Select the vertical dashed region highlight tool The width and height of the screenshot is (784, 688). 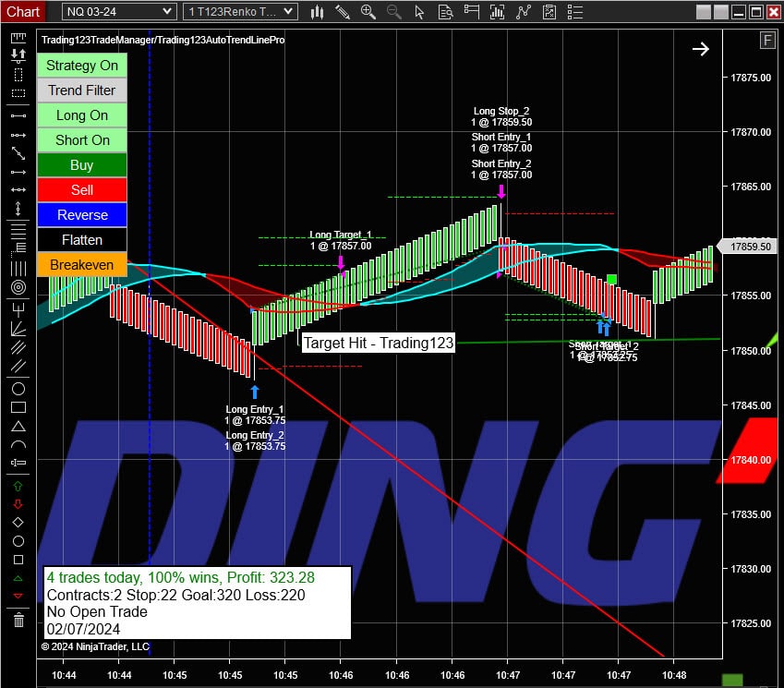click(x=18, y=75)
